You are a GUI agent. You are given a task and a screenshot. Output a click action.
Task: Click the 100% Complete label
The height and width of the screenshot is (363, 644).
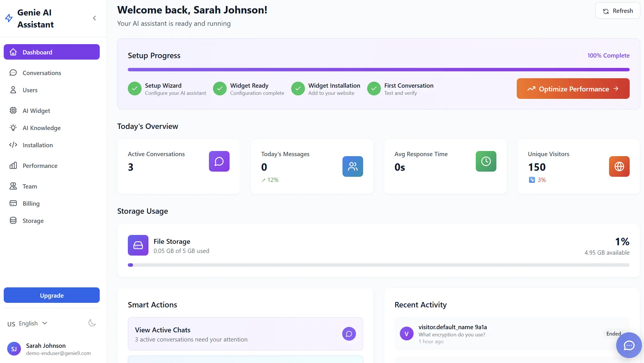pos(608,56)
